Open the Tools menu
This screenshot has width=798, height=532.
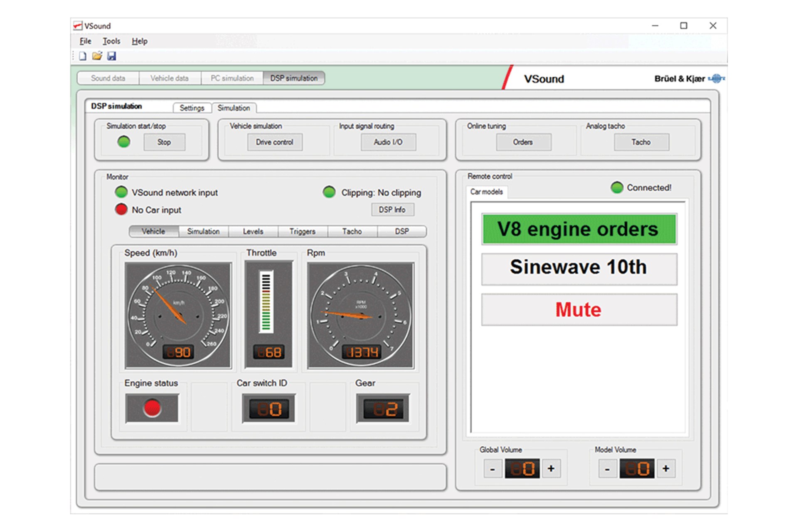pos(111,41)
